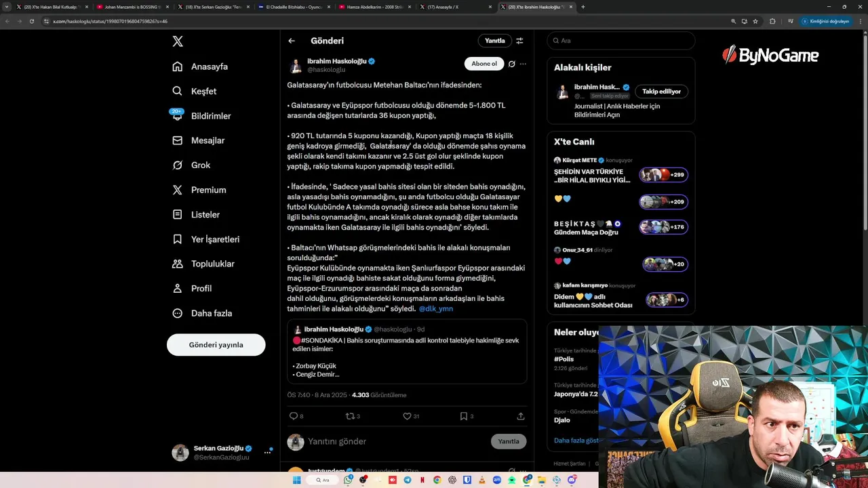Switch to El Chadaille Bitshiabu tab
Screen dimensions: 868x488
click(x=294, y=7)
